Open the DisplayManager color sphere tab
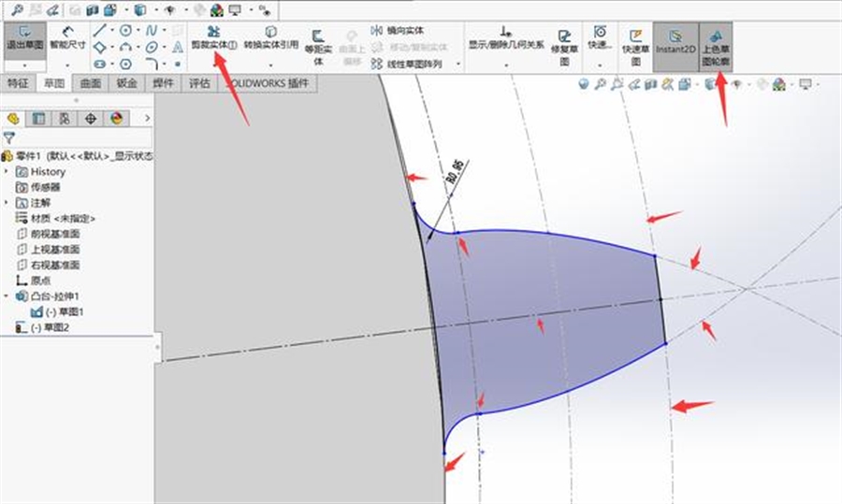 (x=116, y=118)
